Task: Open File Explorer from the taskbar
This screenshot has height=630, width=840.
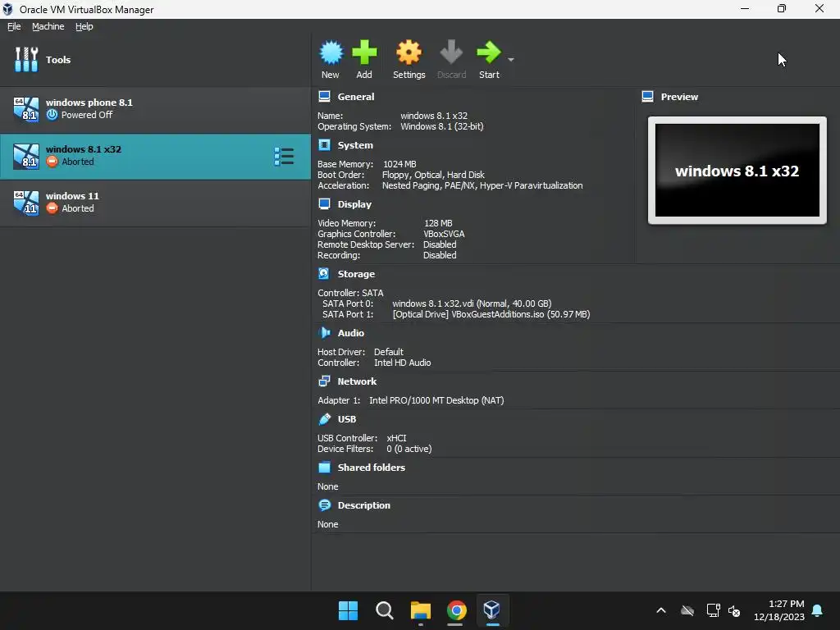Action: click(421, 610)
